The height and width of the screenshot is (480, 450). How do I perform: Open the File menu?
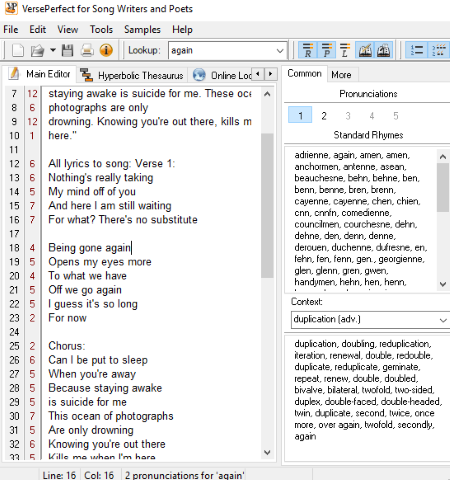click(x=11, y=30)
